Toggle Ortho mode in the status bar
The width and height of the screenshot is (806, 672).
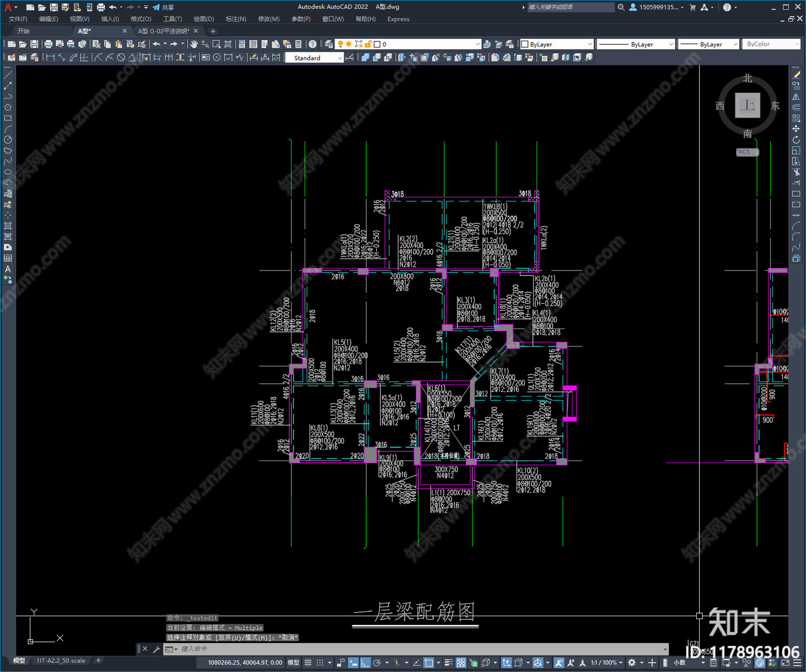(x=365, y=662)
